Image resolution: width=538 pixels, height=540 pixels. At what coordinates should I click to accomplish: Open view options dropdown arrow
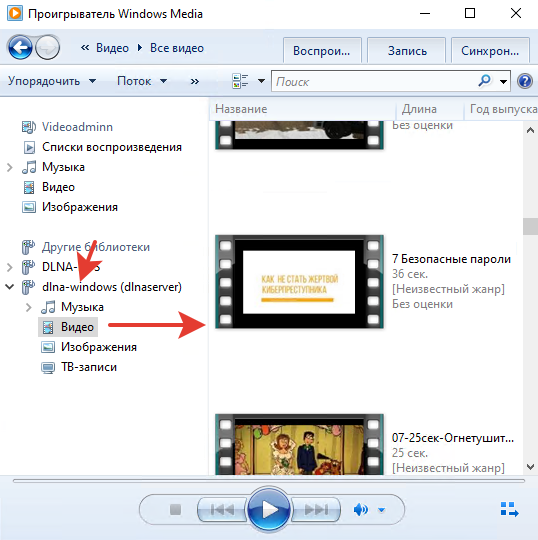point(261,81)
